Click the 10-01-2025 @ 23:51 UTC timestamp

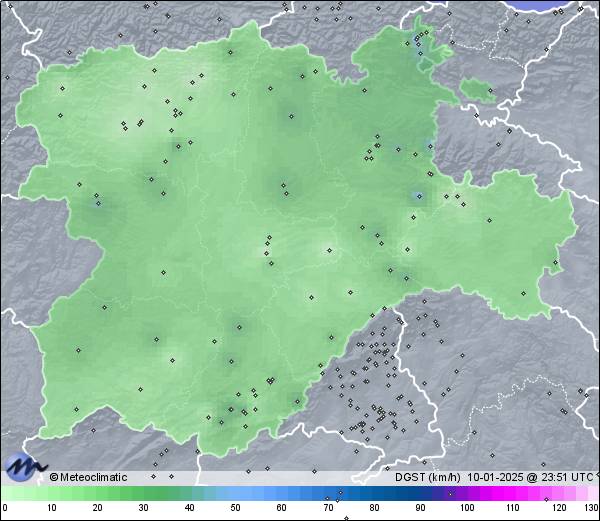point(530,477)
